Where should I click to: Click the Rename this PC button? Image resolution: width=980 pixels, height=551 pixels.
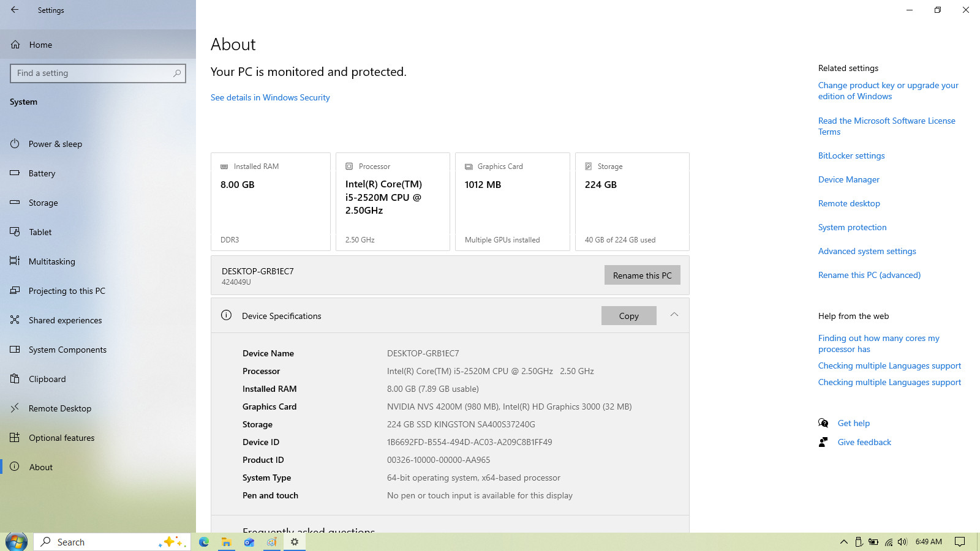coord(642,275)
